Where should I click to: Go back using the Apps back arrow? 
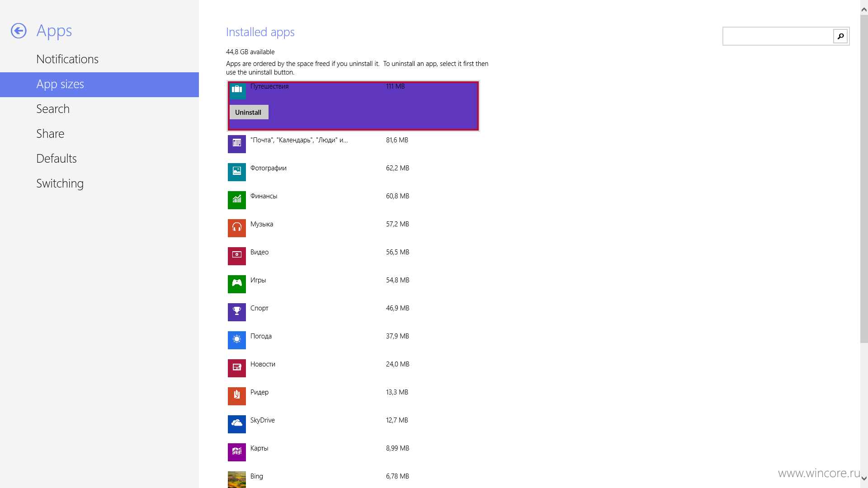(x=19, y=31)
